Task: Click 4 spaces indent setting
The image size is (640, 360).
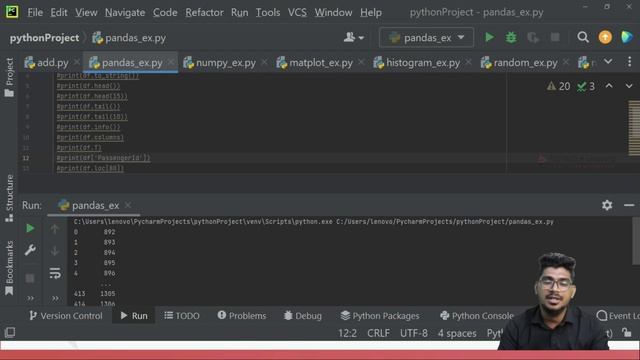Action: [x=457, y=333]
